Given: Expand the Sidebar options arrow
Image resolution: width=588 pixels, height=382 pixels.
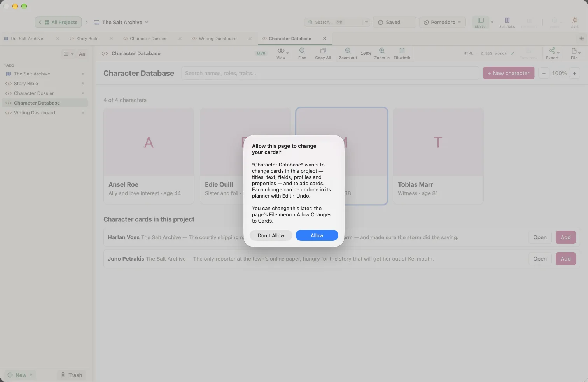Looking at the screenshot, I should coord(492,22).
